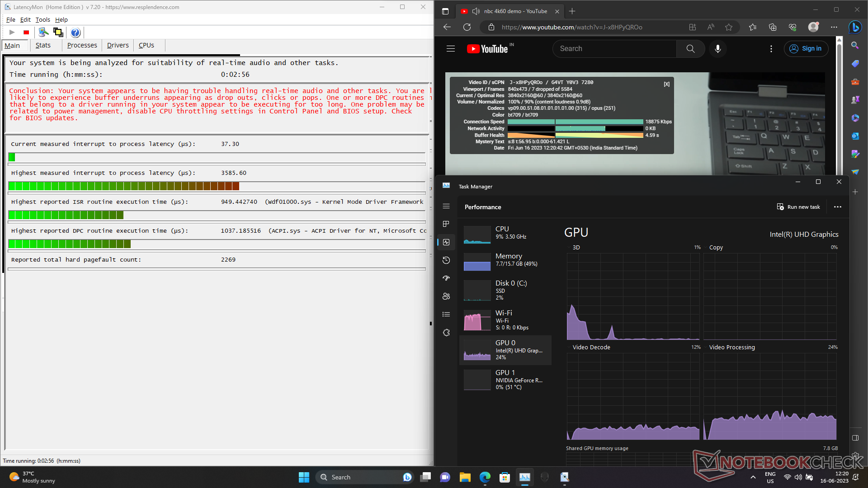868x488 pixels.
Task: Mute the YouTube tab audio icon
Action: [x=476, y=11]
